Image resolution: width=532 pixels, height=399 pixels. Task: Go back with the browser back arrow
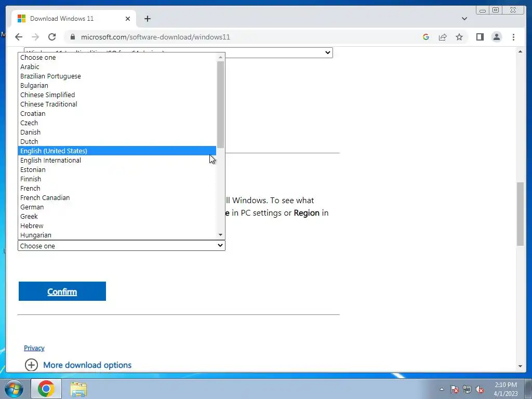19,37
